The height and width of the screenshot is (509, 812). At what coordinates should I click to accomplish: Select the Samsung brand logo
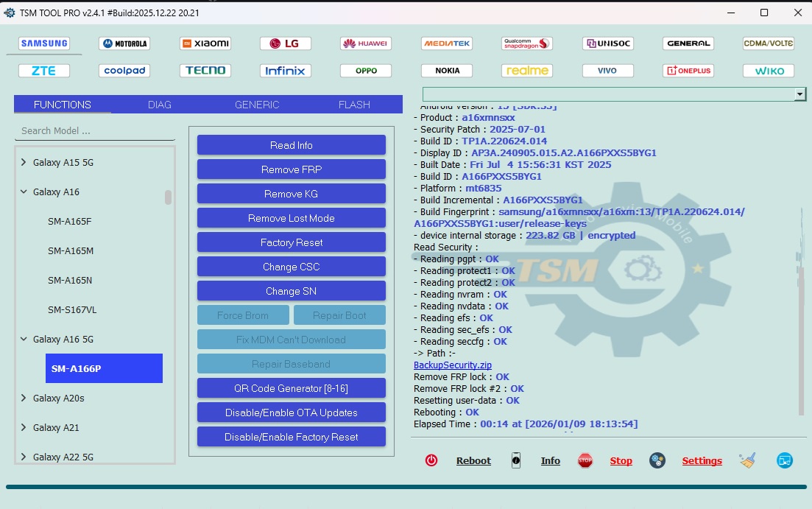(x=44, y=43)
